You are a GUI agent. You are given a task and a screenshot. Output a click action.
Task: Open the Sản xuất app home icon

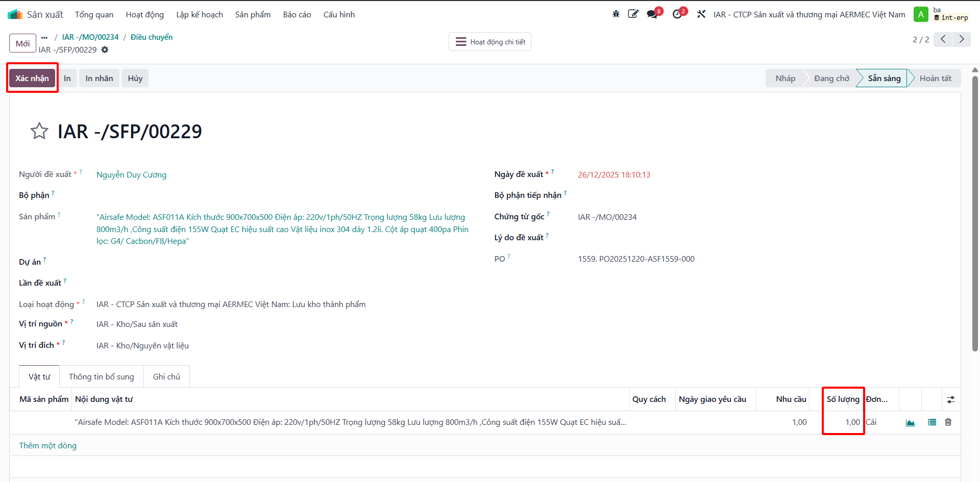pyautogui.click(x=15, y=14)
